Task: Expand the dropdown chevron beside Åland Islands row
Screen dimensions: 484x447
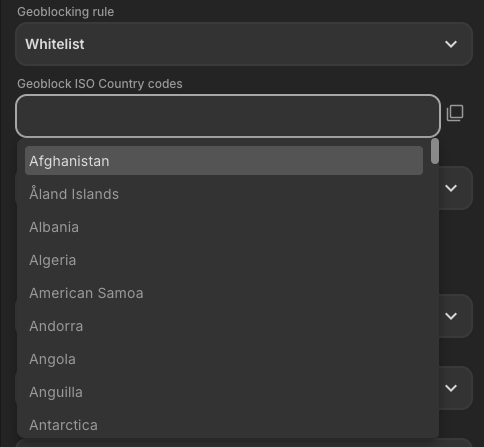Action: (451, 188)
